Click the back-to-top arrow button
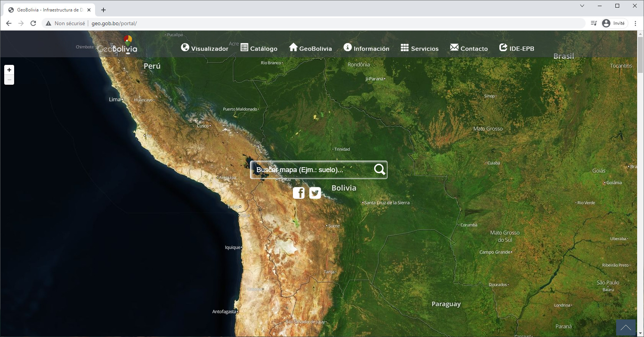644x337 pixels. [626, 327]
